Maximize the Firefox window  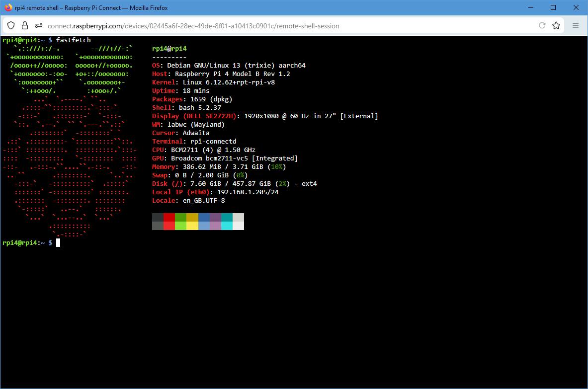click(x=553, y=8)
